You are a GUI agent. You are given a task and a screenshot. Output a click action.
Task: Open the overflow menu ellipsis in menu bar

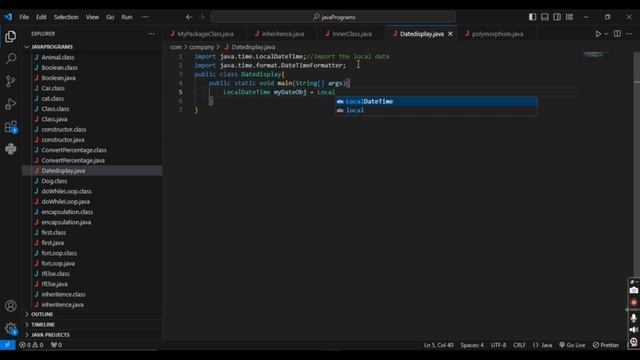pyautogui.click(x=145, y=17)
